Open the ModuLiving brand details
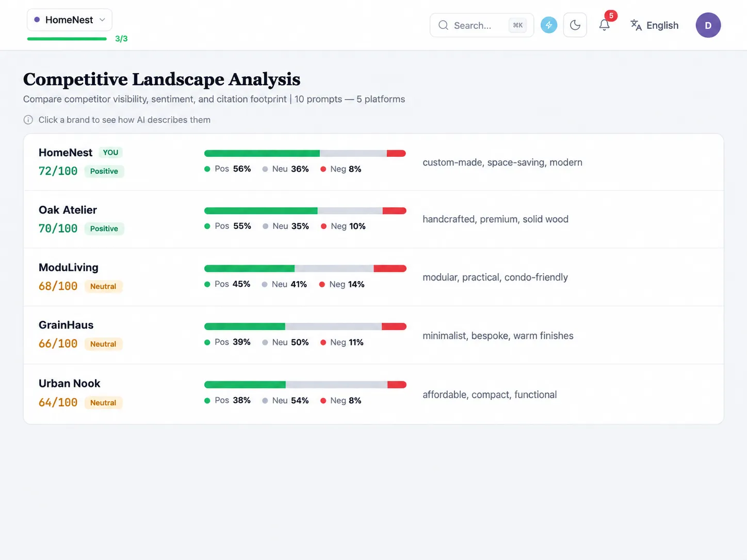 [x=69, y=268]
